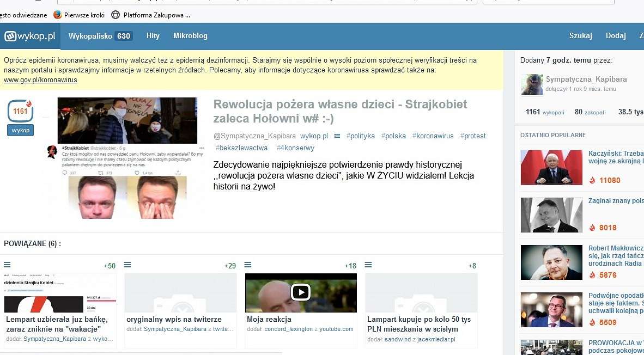Open article title 'Rewolucja pożera własne dzieci'

(340, 111)
